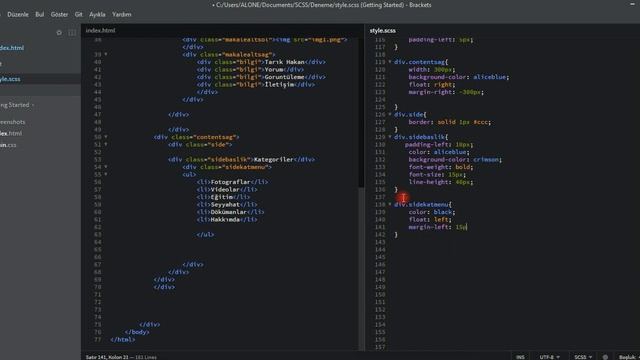Collapse code fold at line 39
Screen dimensions: 640x360
click(x=106, y=54)
